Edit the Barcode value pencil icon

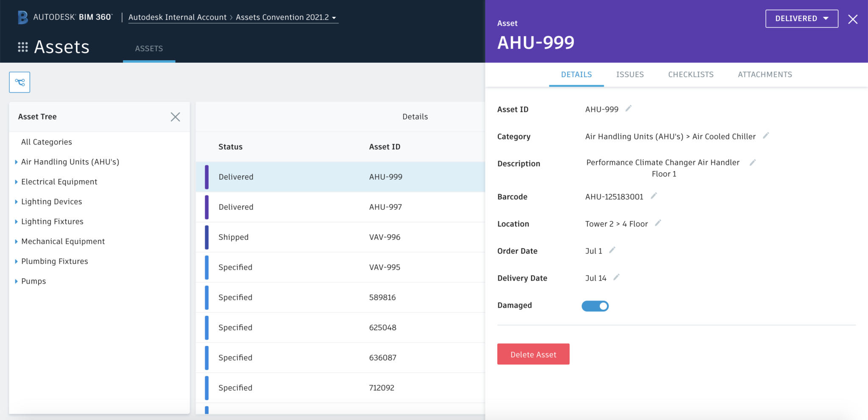tap(654, 195)
